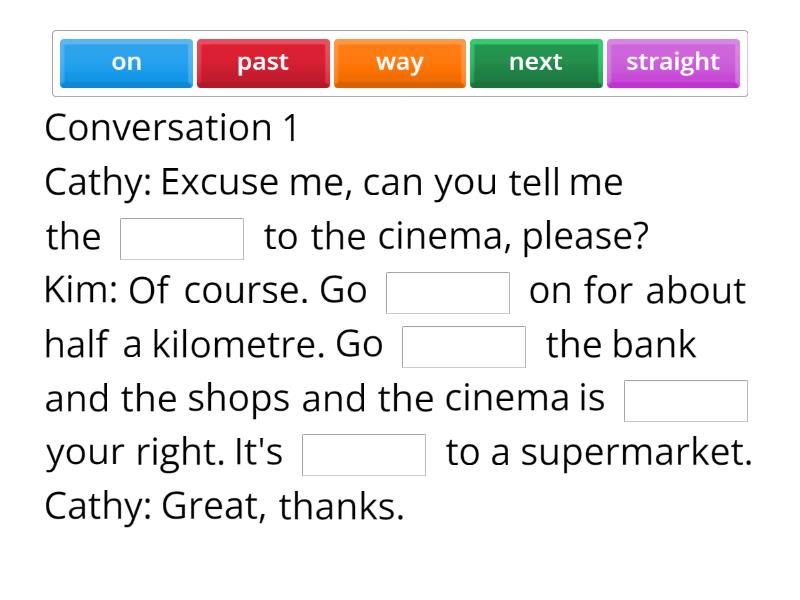Viewport: 800px width, 600px height.
Task: Click the word bank strip at the top
Action: point(399,62)
